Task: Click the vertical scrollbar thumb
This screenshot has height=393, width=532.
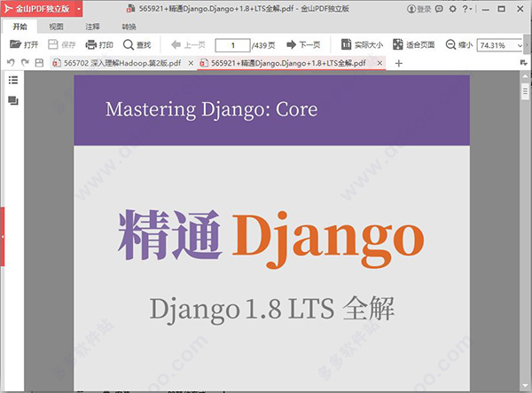Action: [x=525, y=90]
